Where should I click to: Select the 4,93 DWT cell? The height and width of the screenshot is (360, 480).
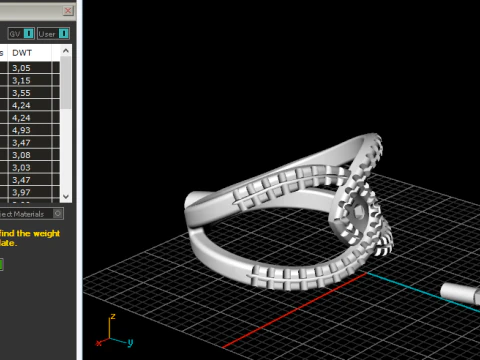point(30,130)
